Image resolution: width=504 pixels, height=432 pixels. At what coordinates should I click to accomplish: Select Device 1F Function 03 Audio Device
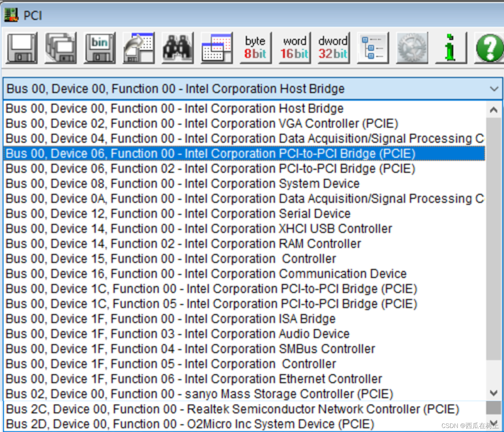244,334
